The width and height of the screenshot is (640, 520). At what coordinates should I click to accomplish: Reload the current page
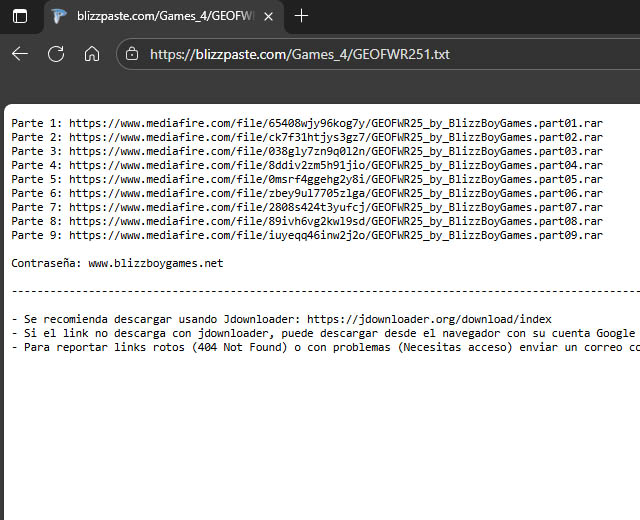click(56, 54)
